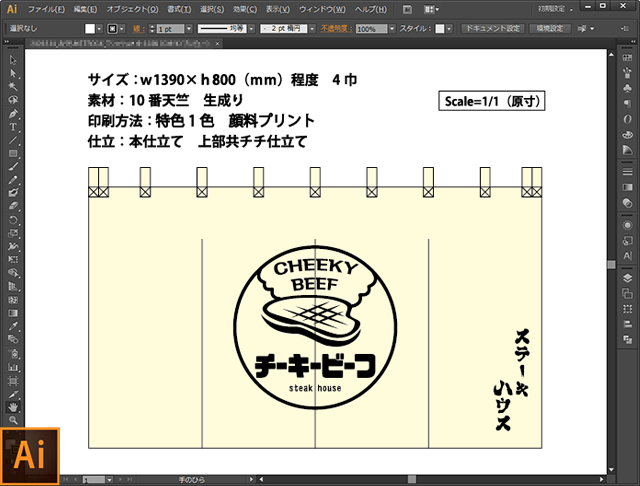
Task: Select the Lasso tool
Action: [13, 100]
